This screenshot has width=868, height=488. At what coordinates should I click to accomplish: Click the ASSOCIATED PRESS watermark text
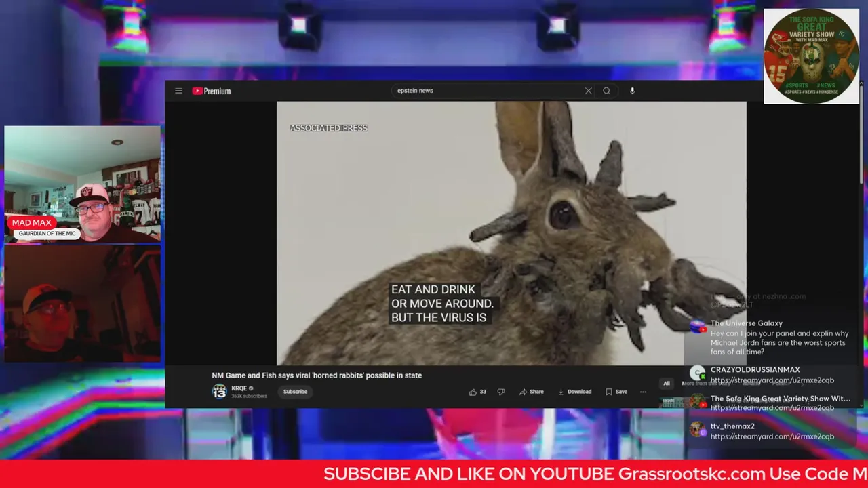[328, 128]
